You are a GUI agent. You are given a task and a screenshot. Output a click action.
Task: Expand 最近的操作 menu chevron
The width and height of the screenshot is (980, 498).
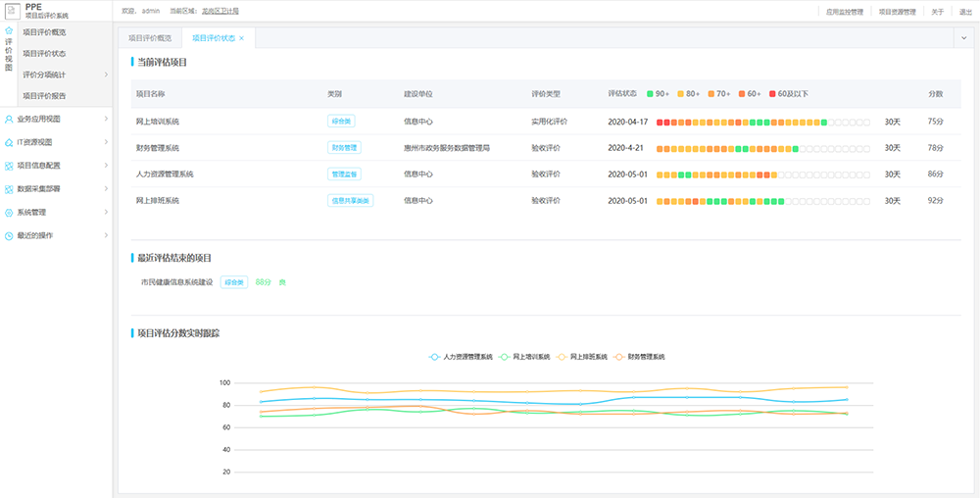point(106,236)
